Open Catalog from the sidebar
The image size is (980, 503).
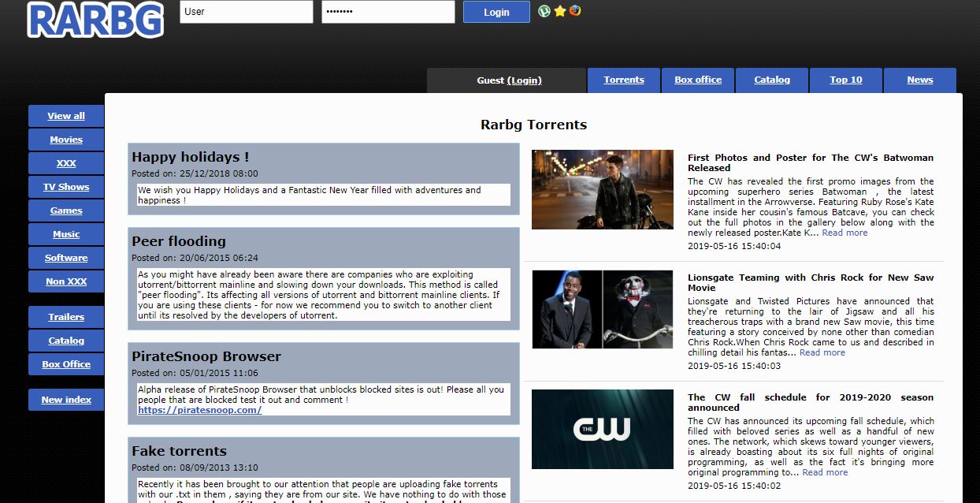coord(66,341)
